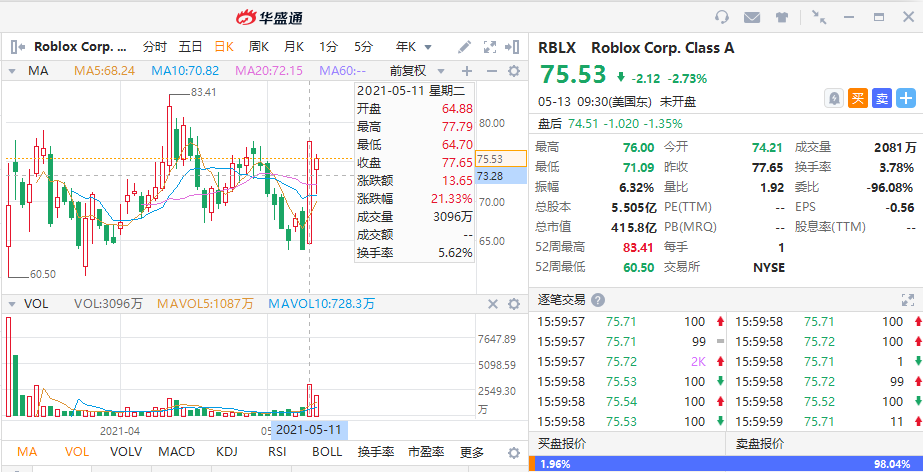Image resolution: width=923 pixels, height=472 pixels.
Task: Switch chart to 五日 view
Action: (191, 46)
